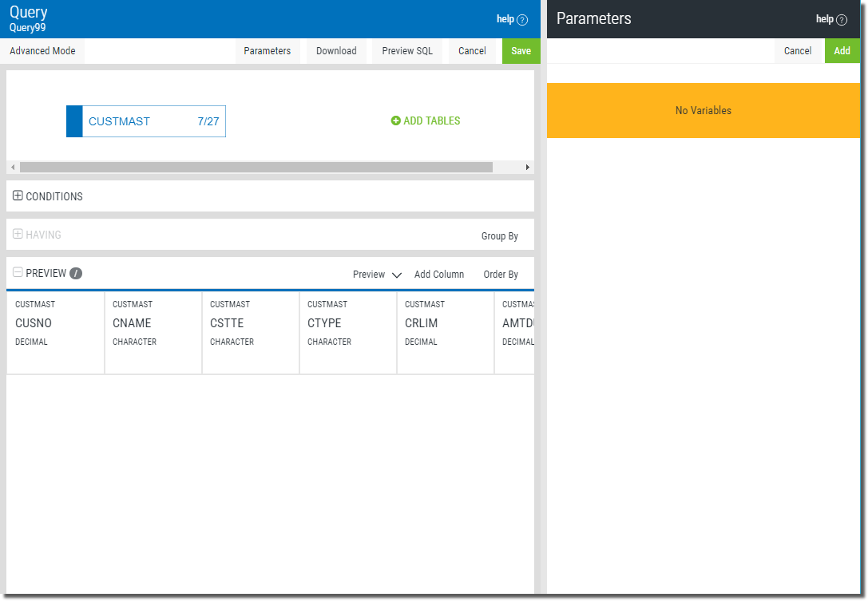
Task: Switch to Advanced Mode
Action: point(42,51)
